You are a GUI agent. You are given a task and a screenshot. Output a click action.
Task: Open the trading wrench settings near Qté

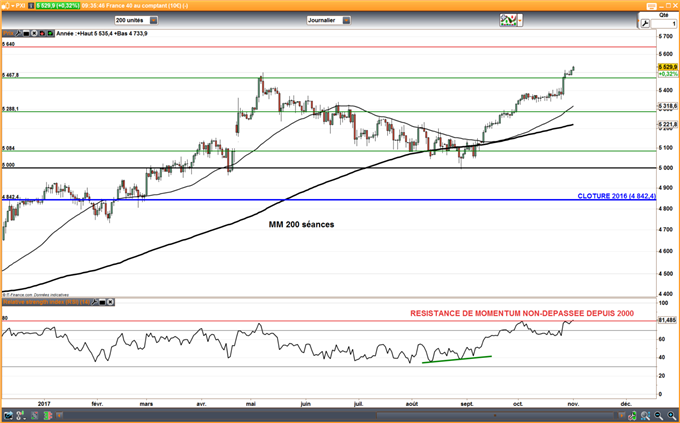point(645,23)
